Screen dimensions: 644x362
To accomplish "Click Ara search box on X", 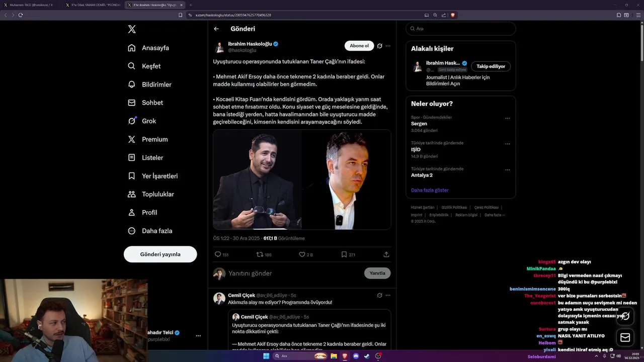I will point(460,29).
